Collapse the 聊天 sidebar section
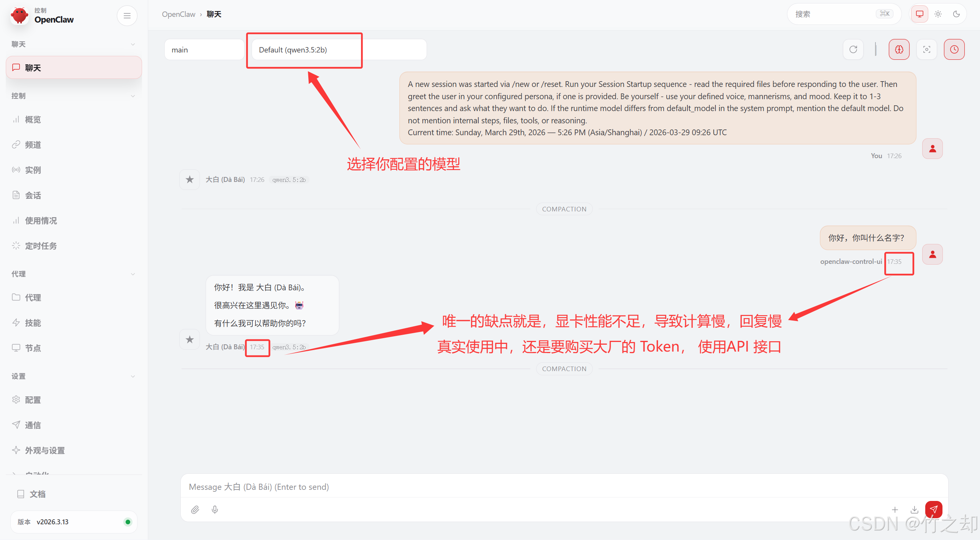Screen dimensions: 980x540 point(133,44)
